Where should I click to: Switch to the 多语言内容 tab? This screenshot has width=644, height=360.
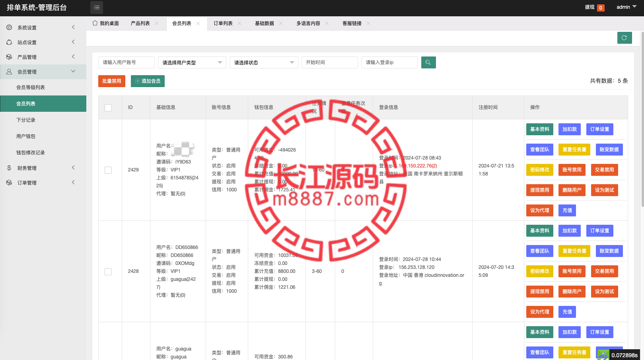[x=308, y=23]
